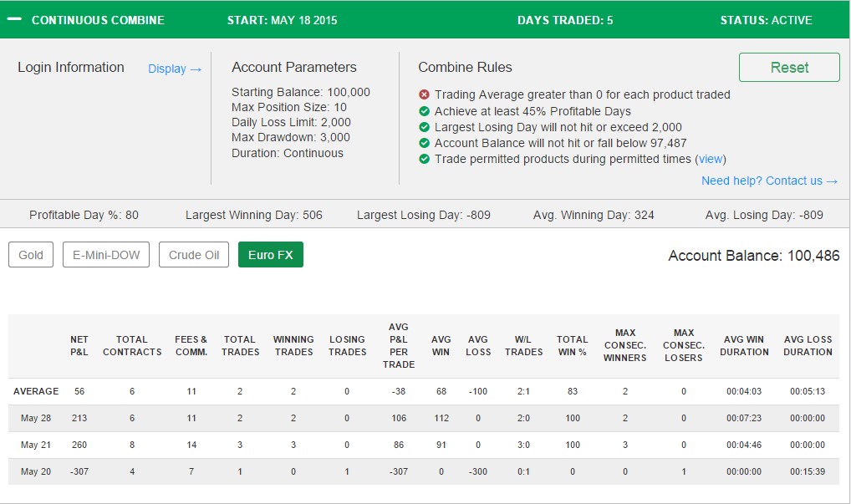Click green check icon beside Account Balance rule
Viewport: 851px width, 504px height.
click(424, 143)
